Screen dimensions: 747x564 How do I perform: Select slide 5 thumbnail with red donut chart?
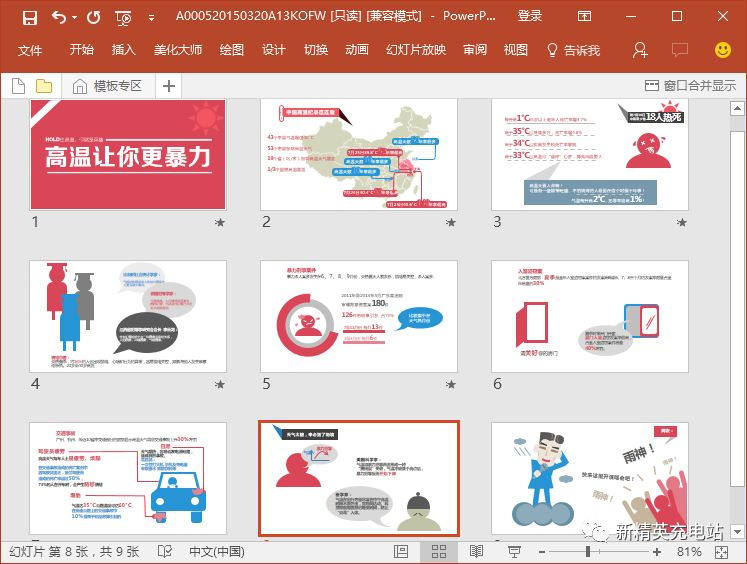coord(358,318)
